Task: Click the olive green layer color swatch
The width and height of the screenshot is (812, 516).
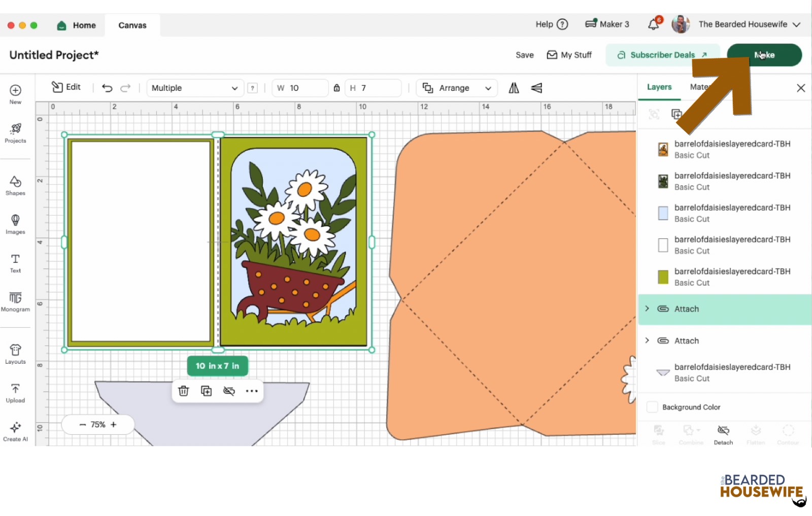Action: pos(663,277)
